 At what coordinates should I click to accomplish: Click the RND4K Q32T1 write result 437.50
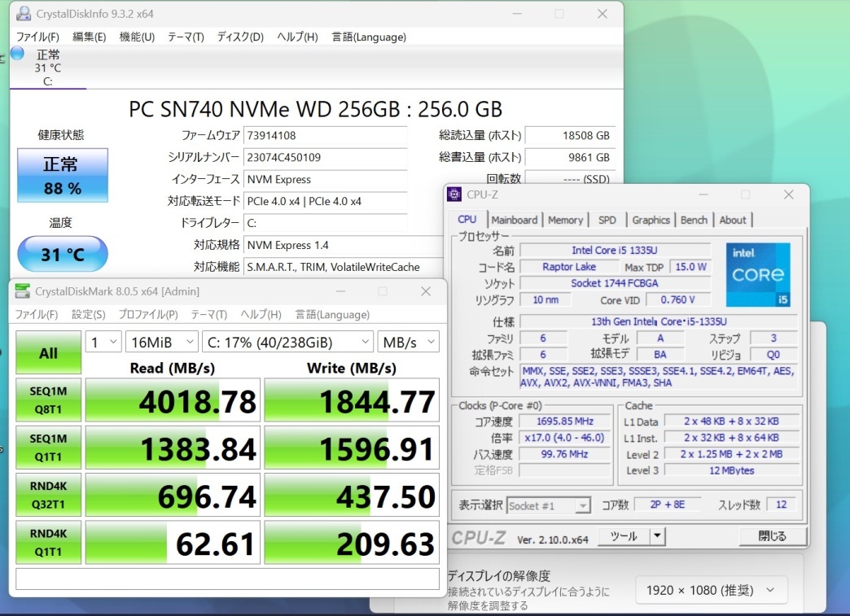tap(351, 496)
